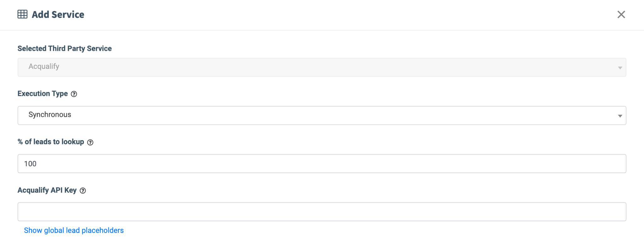Viewport: 644px width, 242px height.
Task: Open help icon beside % of leads to lookup
Action: pos(90,142)
